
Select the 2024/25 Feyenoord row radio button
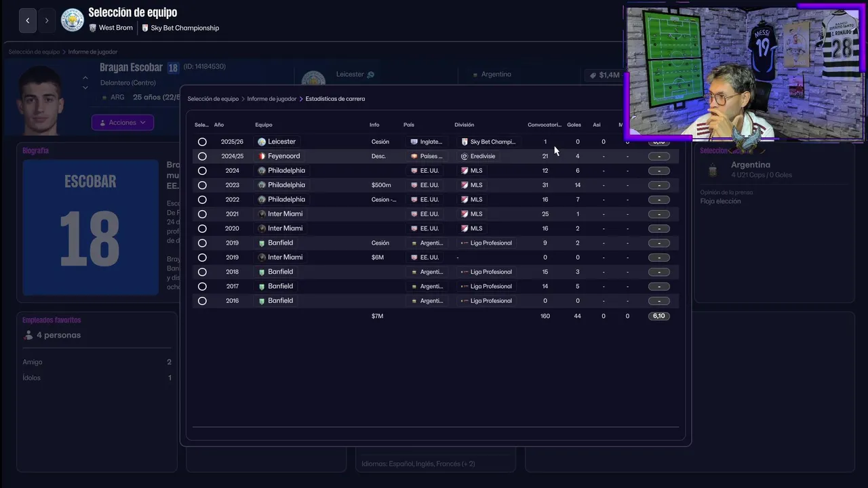pyautogui.click(x=202, y=156)
